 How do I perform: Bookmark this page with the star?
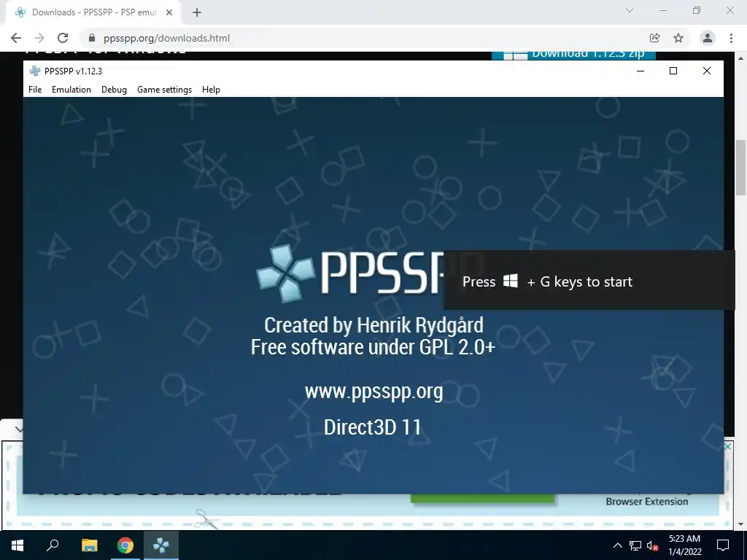678,38
